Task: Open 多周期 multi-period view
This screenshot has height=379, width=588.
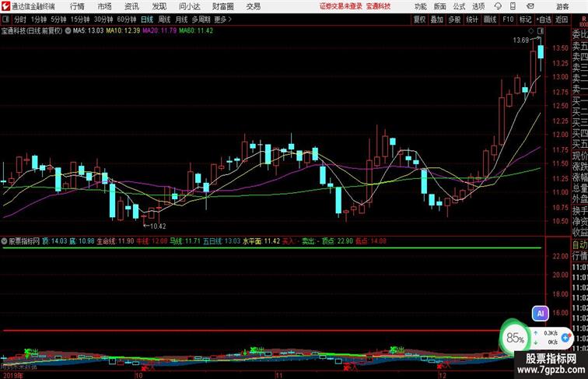Action: tap(201, 19)
